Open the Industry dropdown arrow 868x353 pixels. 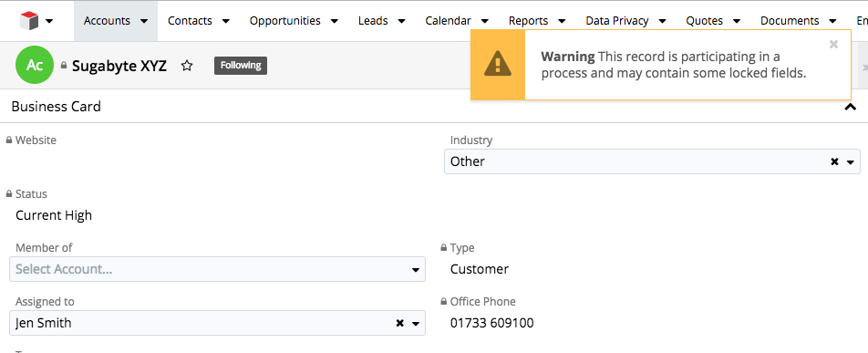851,162
